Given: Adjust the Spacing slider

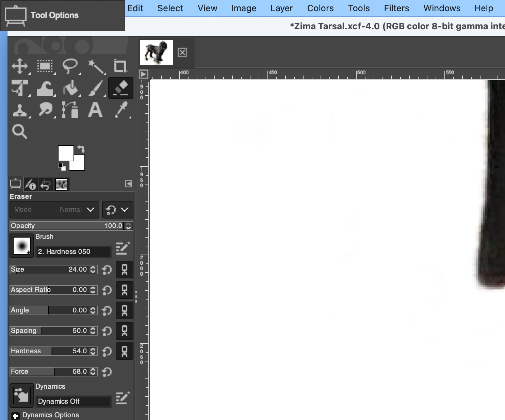Looking at the screenshot, I should (x=50, y=330).
